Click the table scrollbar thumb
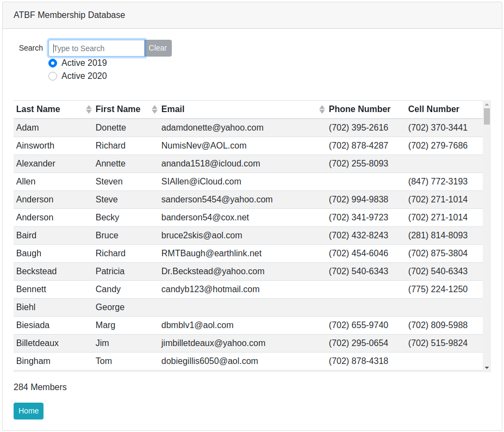The width and height of the screenshot is (504, 432). [x=487, y=116]
